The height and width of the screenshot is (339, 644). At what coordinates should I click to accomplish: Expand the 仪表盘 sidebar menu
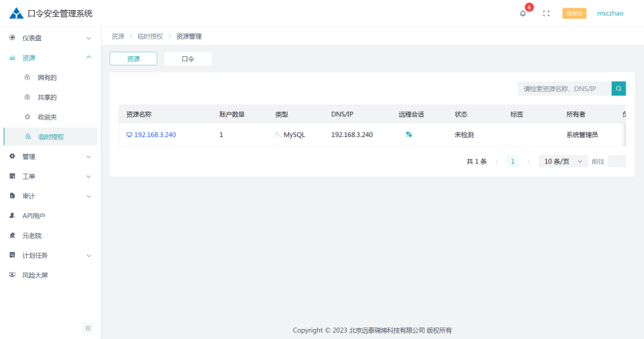coord(50,38)
